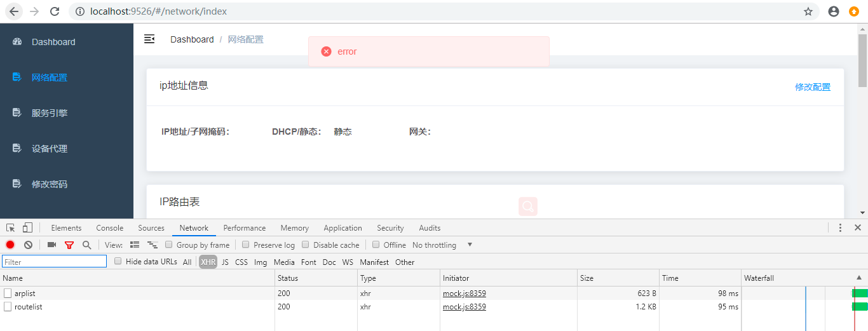
Task: Clear the network log
Action: pyautogui.click(x=28, y=245)
